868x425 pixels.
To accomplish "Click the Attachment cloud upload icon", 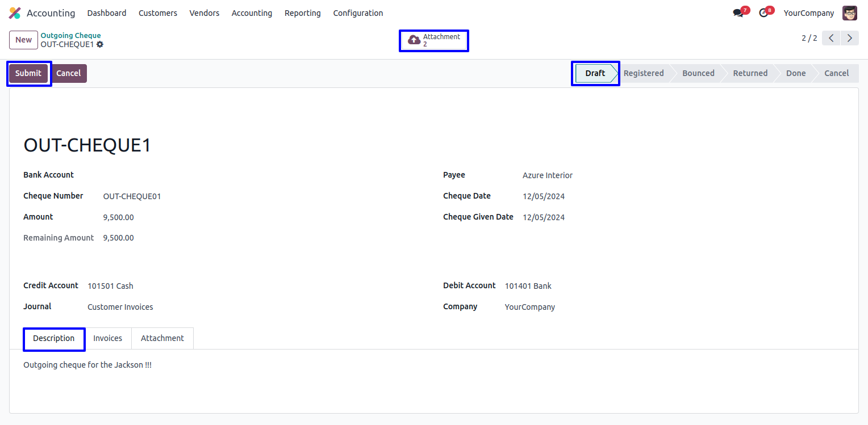I will [x=414, y=40].
